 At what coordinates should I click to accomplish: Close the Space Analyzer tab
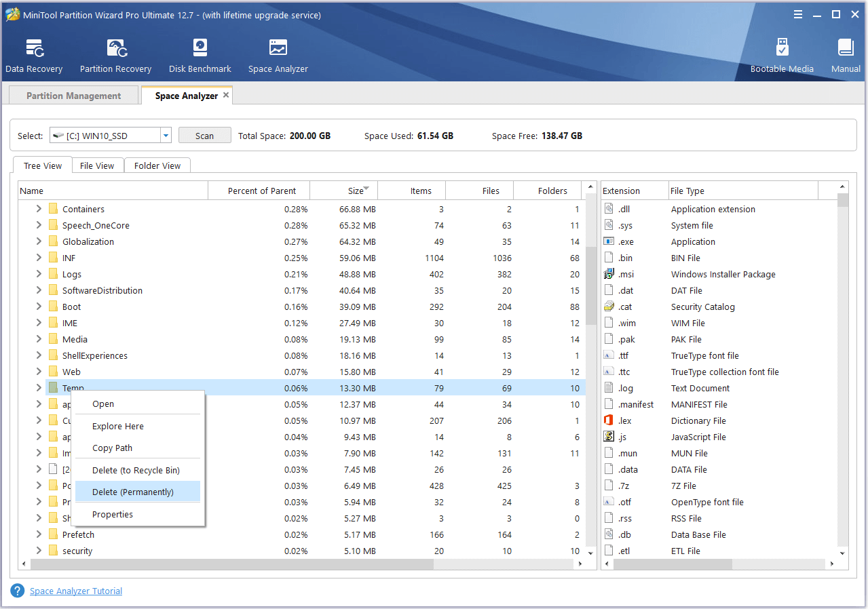coord(226,96)
